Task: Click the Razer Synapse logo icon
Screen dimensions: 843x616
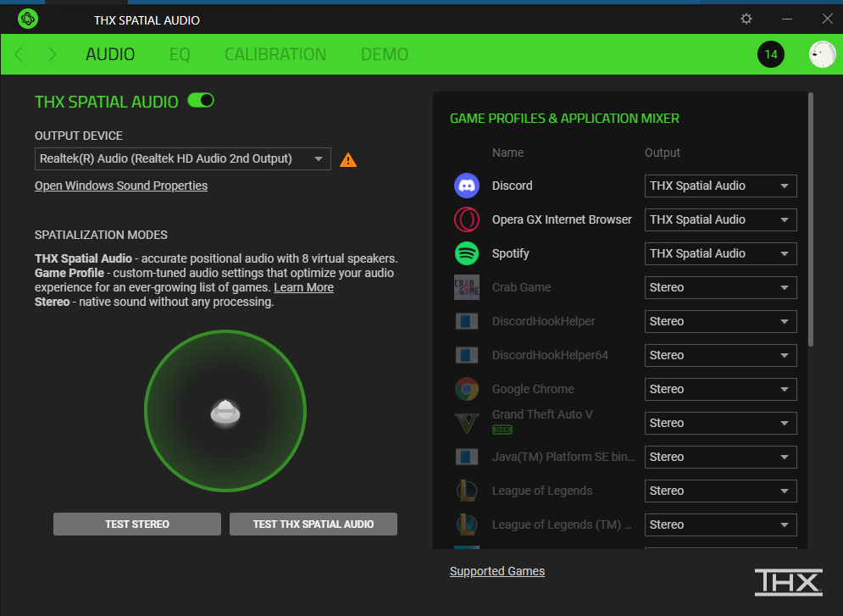Action: 27,19
